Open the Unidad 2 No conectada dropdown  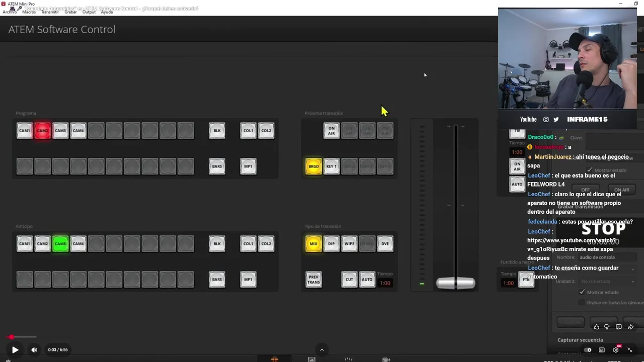click(607, 282)
